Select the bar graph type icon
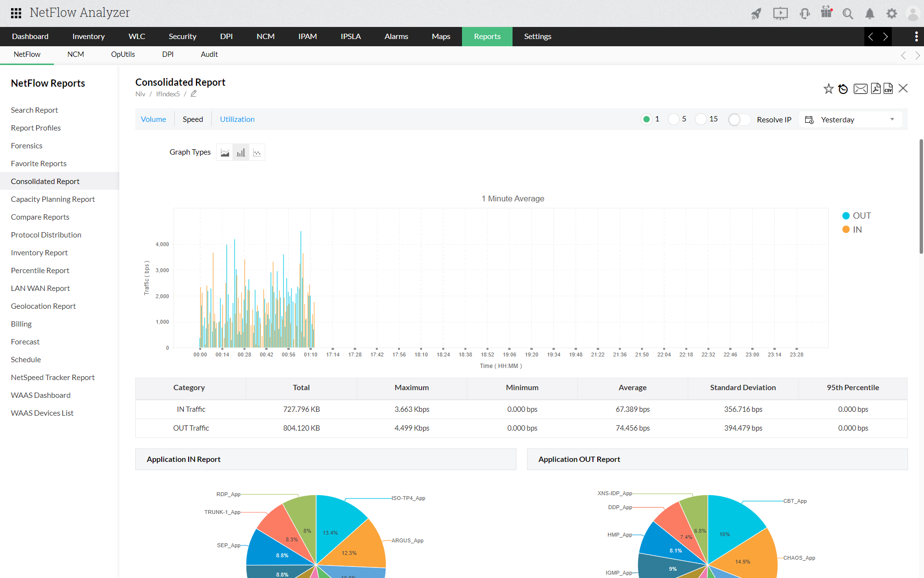Viewport: 924px width, 578px height. pyautogui.click(x=241, y=153)
